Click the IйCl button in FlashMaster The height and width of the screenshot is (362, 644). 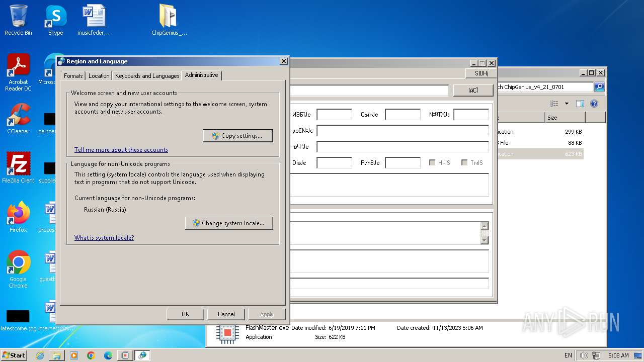(473, 90)
